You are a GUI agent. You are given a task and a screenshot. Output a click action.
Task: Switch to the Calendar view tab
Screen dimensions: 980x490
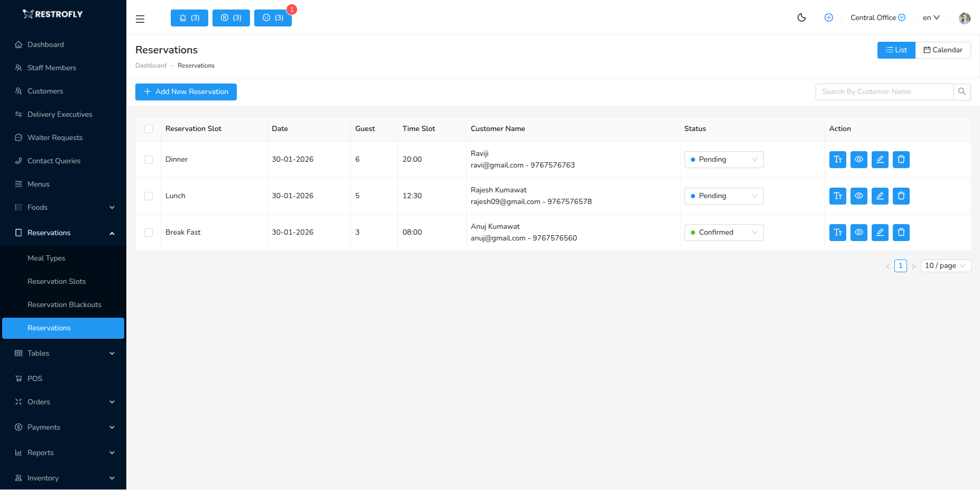pyautogui.click(x=943, y=50)
